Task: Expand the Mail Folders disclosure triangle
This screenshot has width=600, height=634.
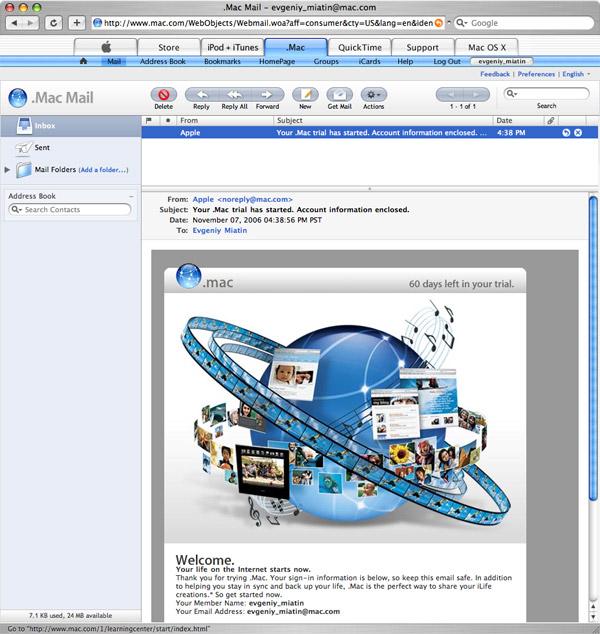Action: [7, 169]
